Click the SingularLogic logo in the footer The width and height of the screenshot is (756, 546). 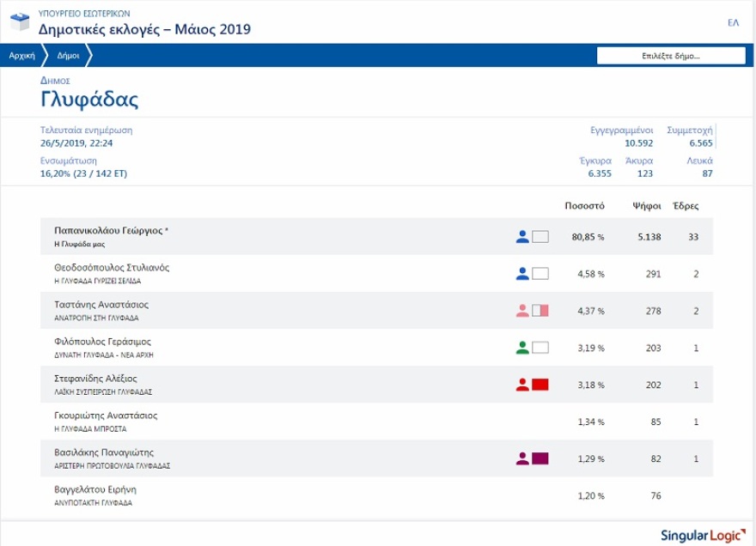703,535
